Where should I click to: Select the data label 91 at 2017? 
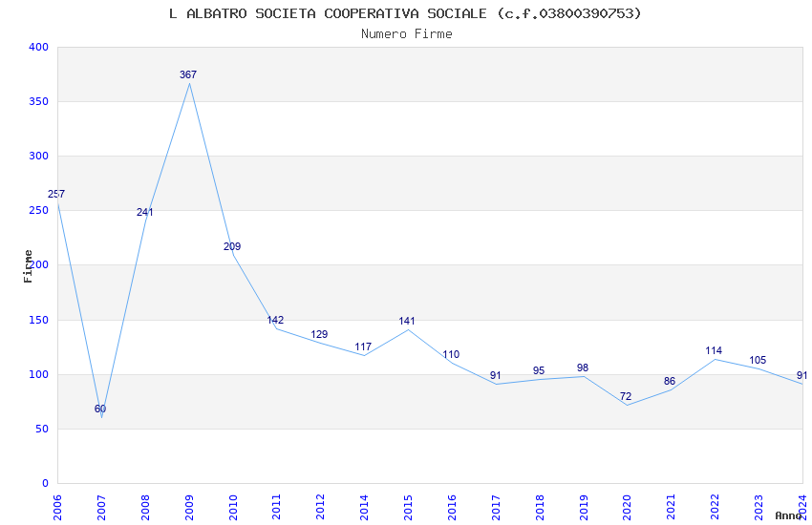[x=495, y=375]
